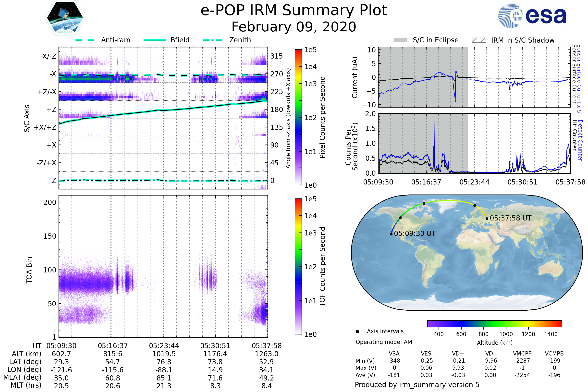
Task: Click the Bfield solid line legend marker
Action: [x=155, y=40]
